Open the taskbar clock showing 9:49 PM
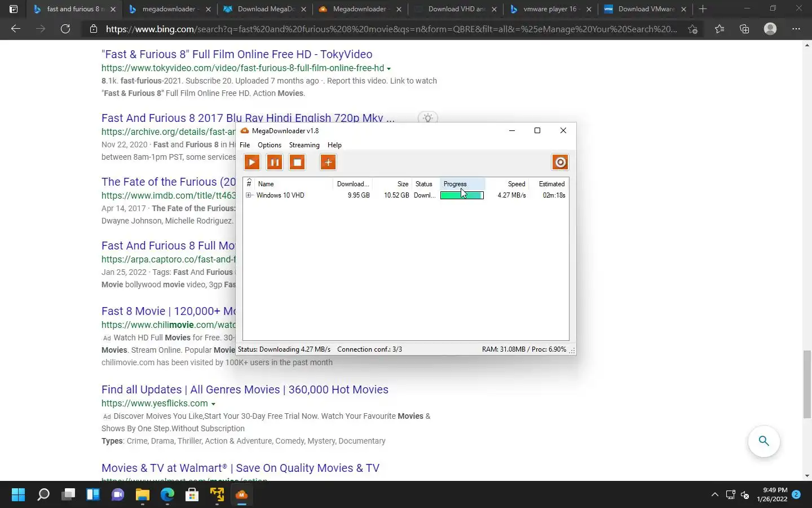 (x=772, y=494)
